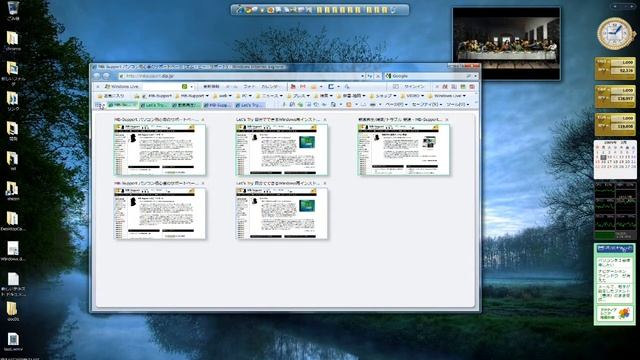
Task: Go forward with Internet Explorer's Forward button
Action: [x=106, y=76]
